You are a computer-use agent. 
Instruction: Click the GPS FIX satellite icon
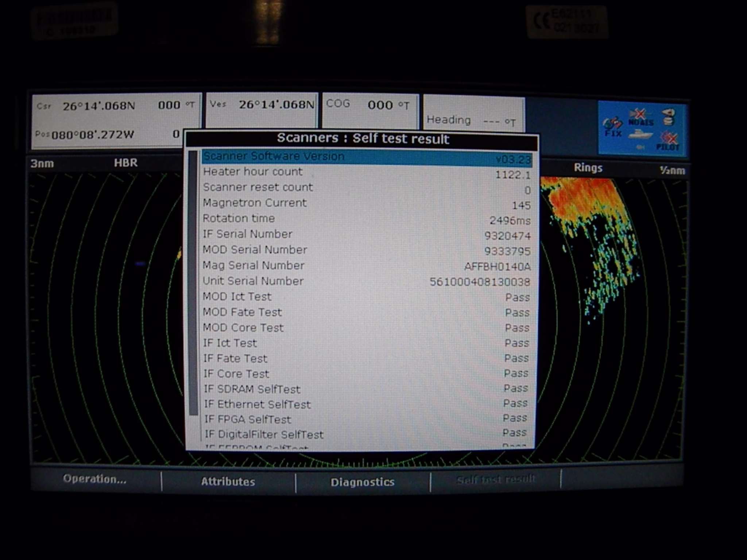[x=613, y=127]
